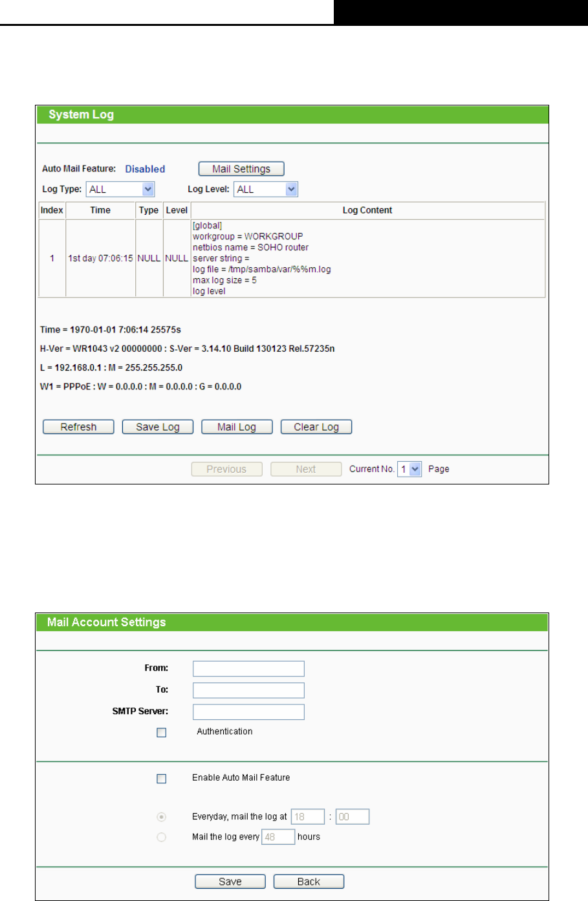Image resolution: width=588 pixels, height=901 pixels.
Task: Click the hour field showing 18
Action: coord(308,817)
